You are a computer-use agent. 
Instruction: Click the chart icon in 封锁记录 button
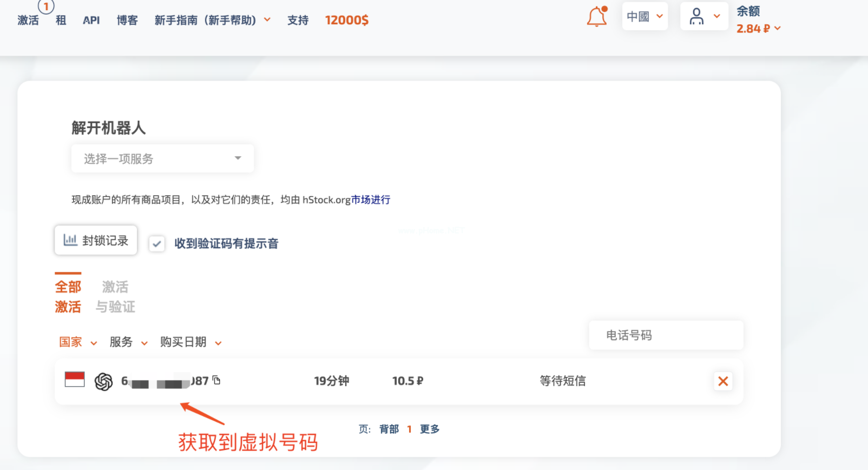(x=70, y=240)
